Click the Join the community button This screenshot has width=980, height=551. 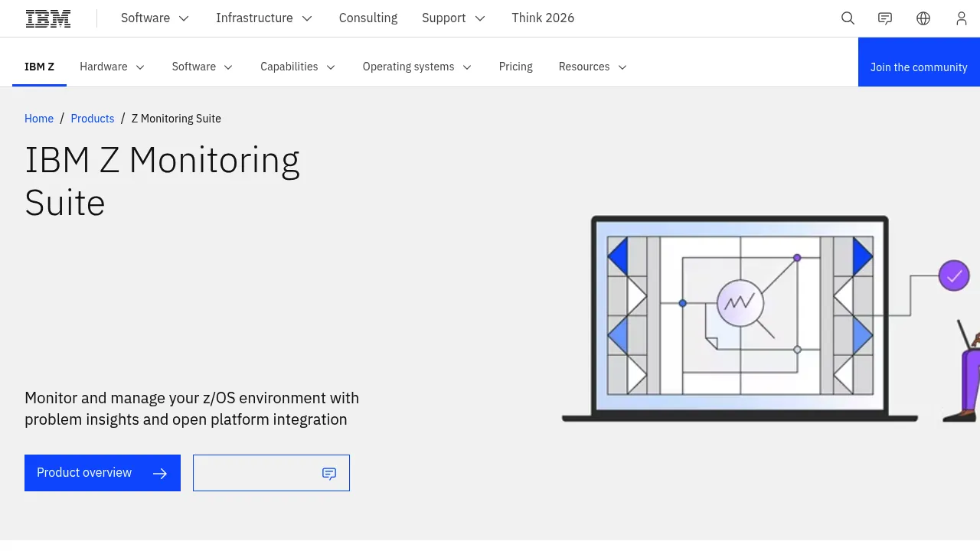coord(919,62)
